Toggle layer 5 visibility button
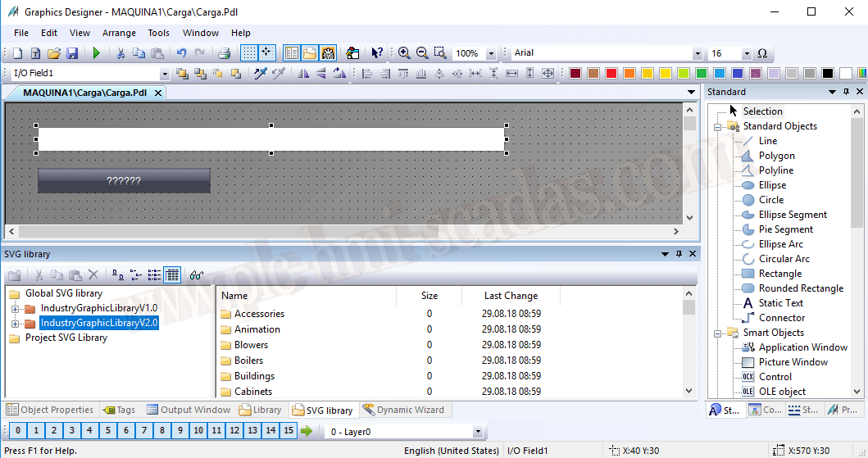The width and height of the screenshot is (868, 458). (107, 431)
